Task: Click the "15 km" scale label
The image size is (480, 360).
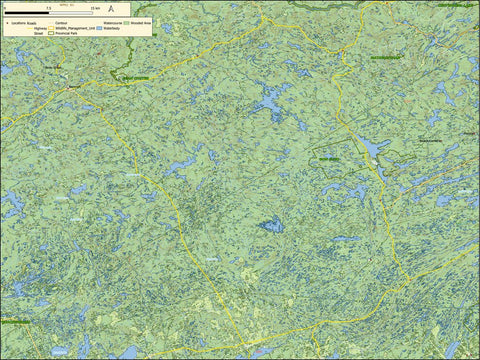Action: tap(95, 8)
